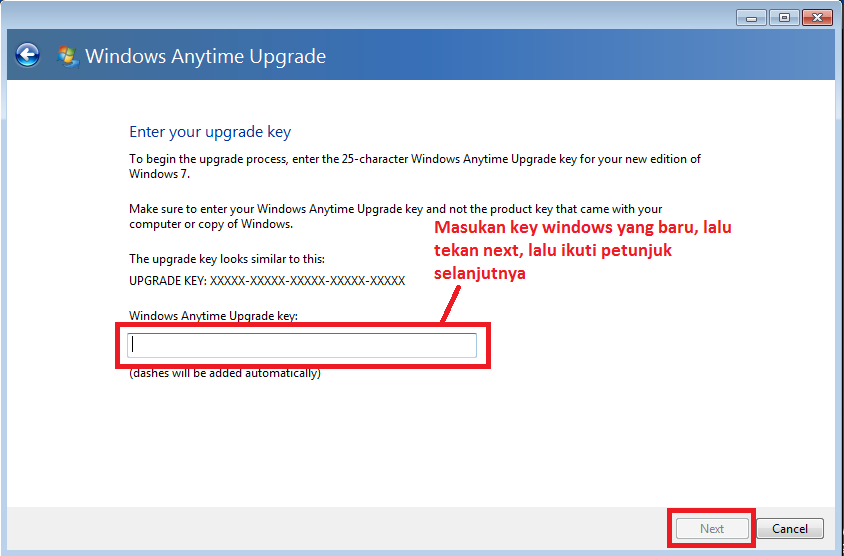This screenshot has width=844, height=556.
Task: Click the 'Windows Anytime Upgrade' title text
Action: pos(206,57)
